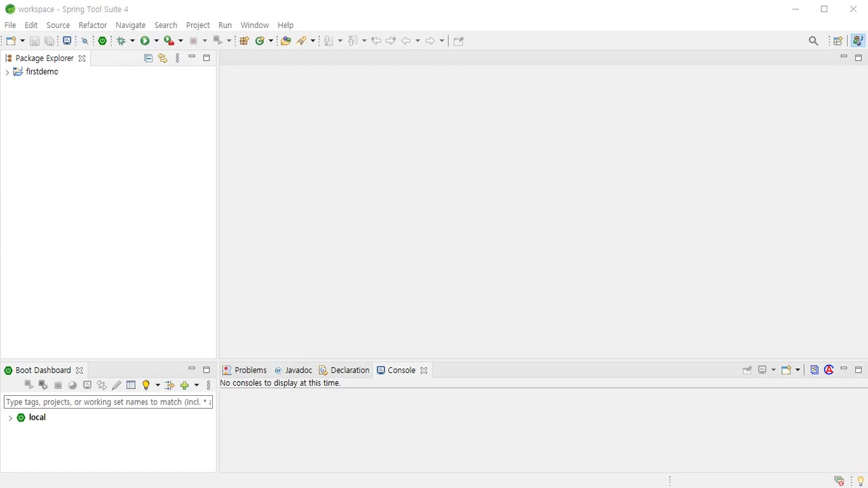This screenshot has width=868, height=488.
Task: Open the Run button dropdown arrow
Action: pos(156,41)
